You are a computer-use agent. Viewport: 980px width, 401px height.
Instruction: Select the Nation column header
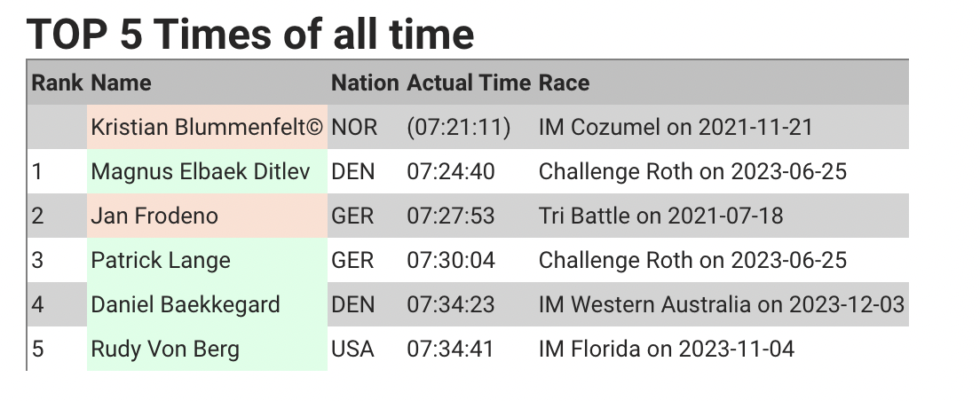(x=365, y=83)
